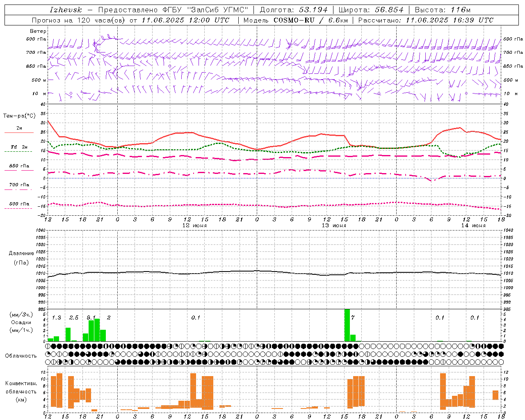Image resolution: width=525 pixels, height=420 pixels.
Task: Click the precipitation total value 7
Action: 353,317
